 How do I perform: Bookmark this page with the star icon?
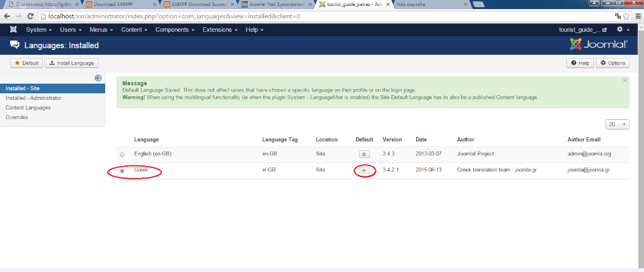click(627, 16)
